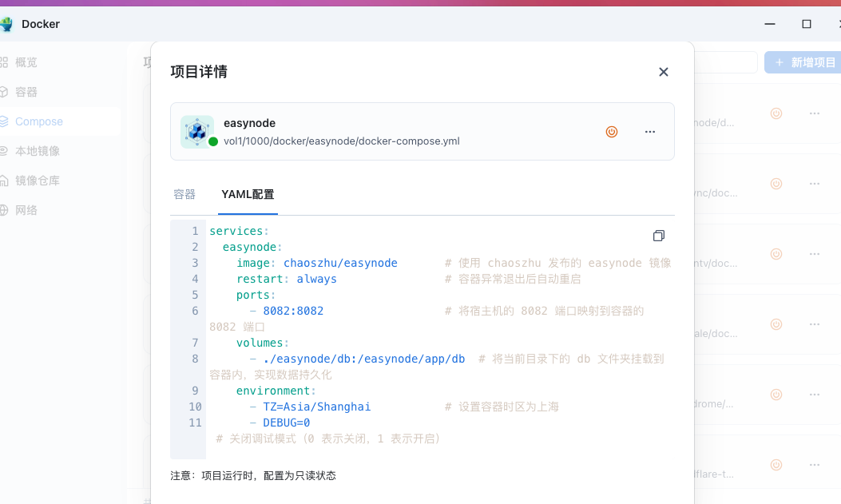Open the 概览 overview page in the sidebar
The height and width of the screenshot is (504, 841).
(x=26, y=62)
